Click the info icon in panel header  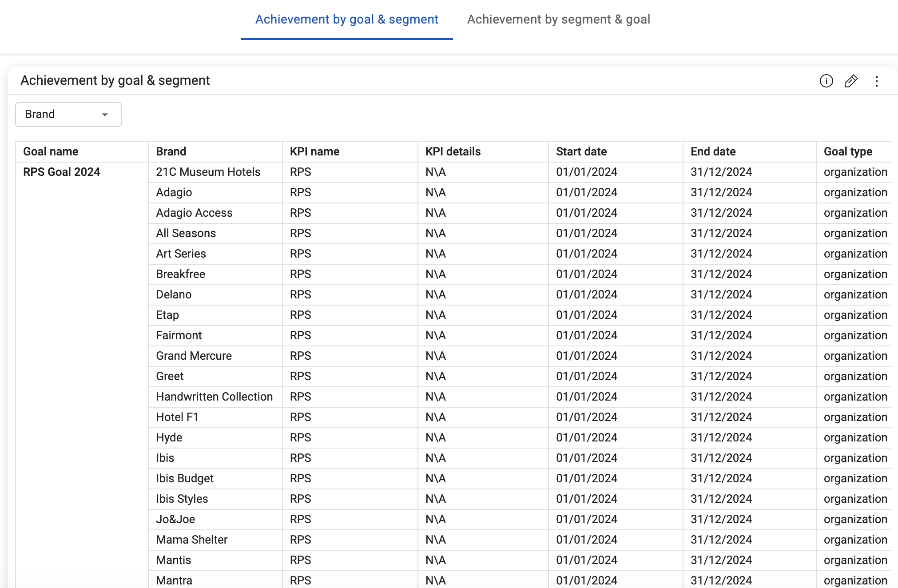click(826, 81)
